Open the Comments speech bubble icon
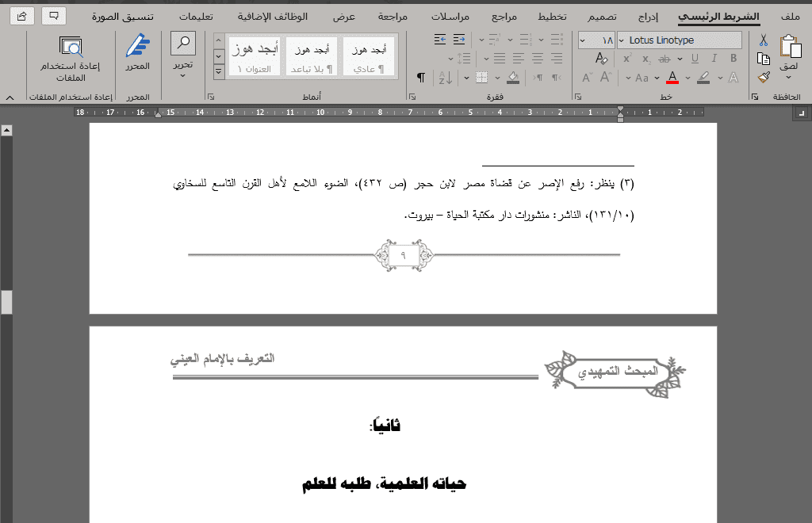Image resolution: width=812 pixels, height=523 pixels. click(54, 17)
